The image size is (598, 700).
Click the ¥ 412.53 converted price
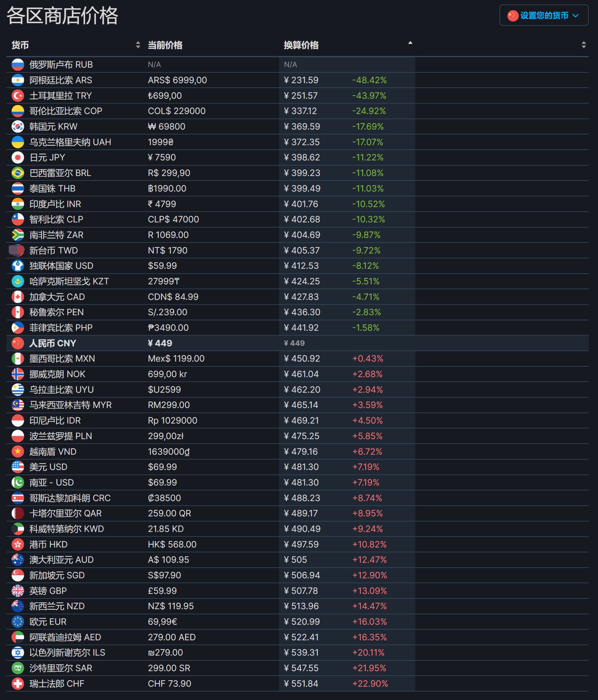click(x=301, y=266)
